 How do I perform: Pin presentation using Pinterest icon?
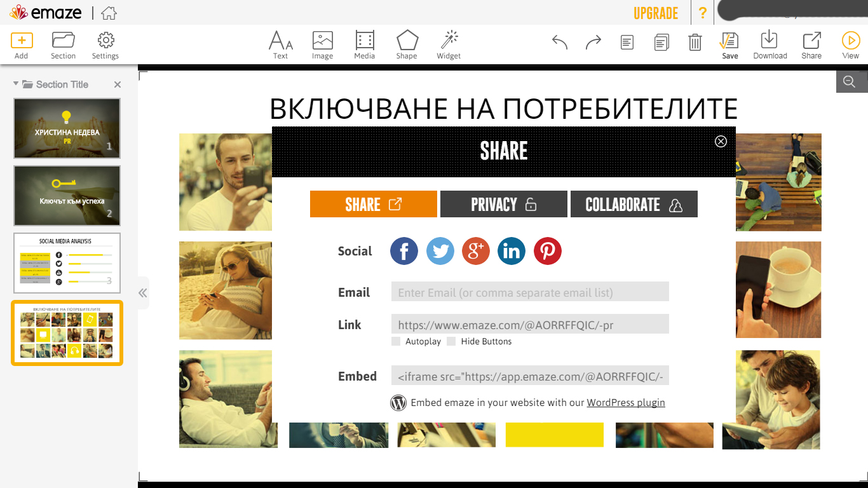tap(547, 251)
